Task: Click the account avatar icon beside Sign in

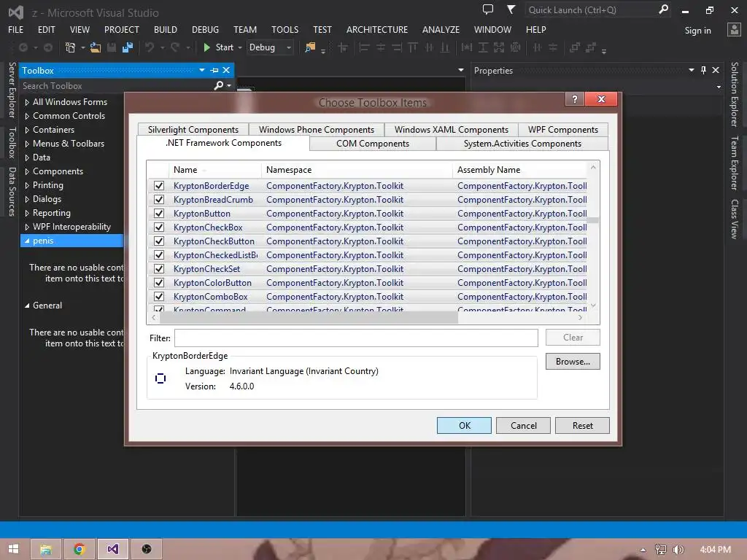Action: point(734,30)
